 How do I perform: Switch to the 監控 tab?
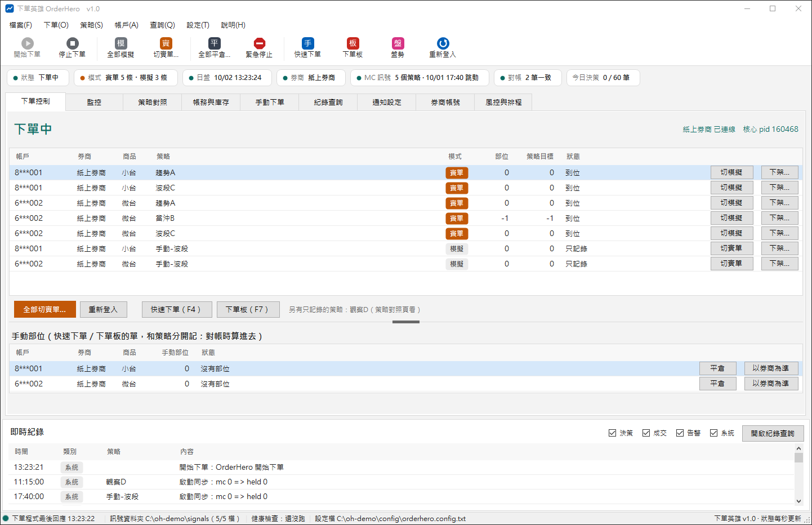(94, 102)
